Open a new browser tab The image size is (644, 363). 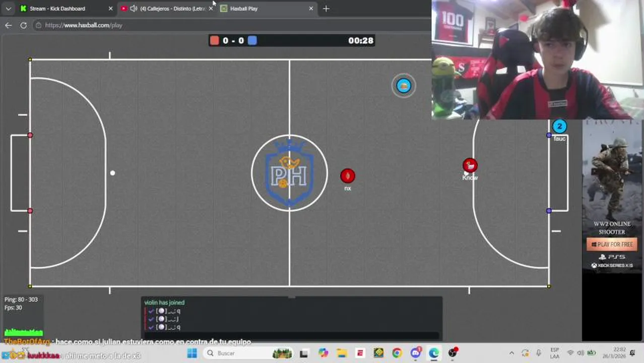click(326, 9)
